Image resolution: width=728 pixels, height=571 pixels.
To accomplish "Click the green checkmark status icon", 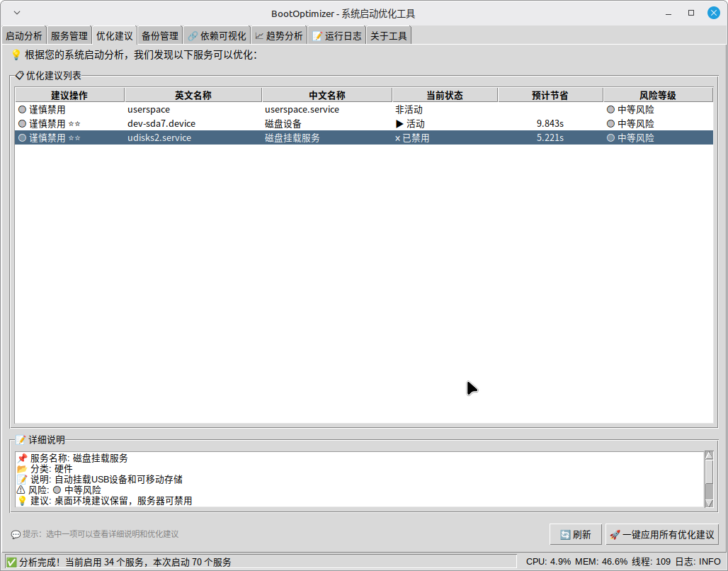I will 11,562.
